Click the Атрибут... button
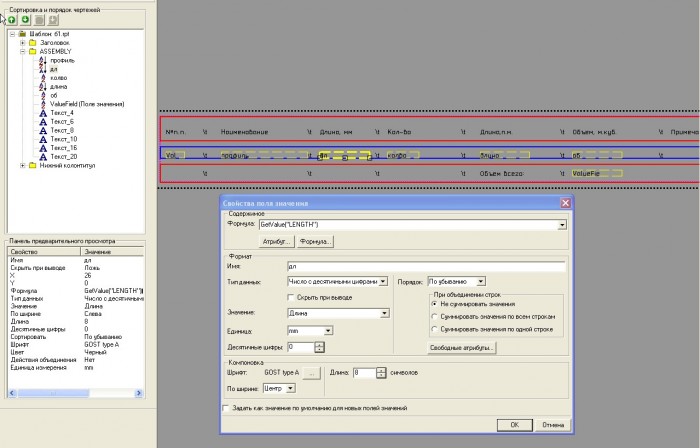Screen dimensions: 700x448 click(276, 241)
